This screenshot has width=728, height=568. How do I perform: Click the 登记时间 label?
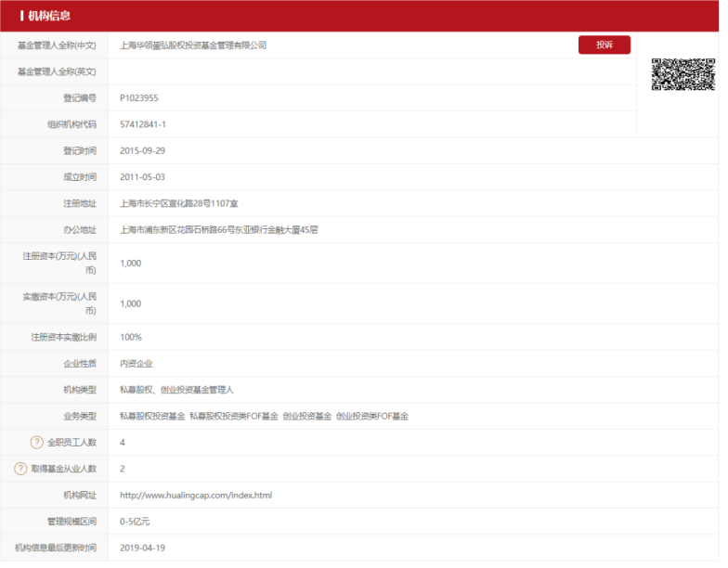coord(81,152)
